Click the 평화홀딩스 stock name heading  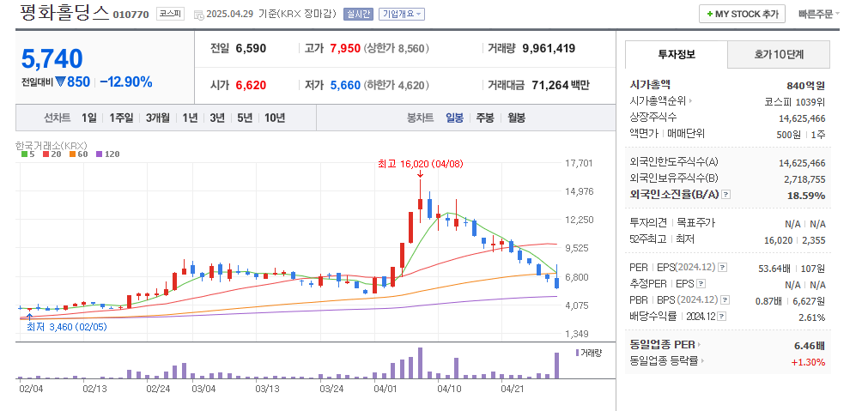click(x=64, y=13)
